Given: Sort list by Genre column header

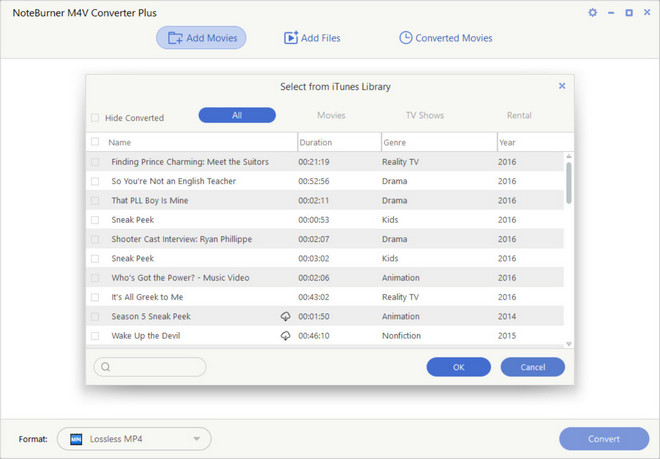Looking at the screenshot, I should point(438,142).
